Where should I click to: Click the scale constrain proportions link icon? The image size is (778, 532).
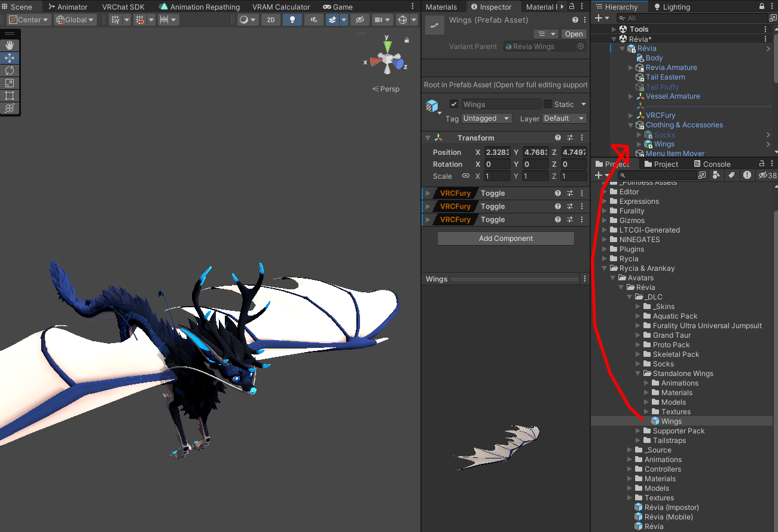tap(465, 176)
